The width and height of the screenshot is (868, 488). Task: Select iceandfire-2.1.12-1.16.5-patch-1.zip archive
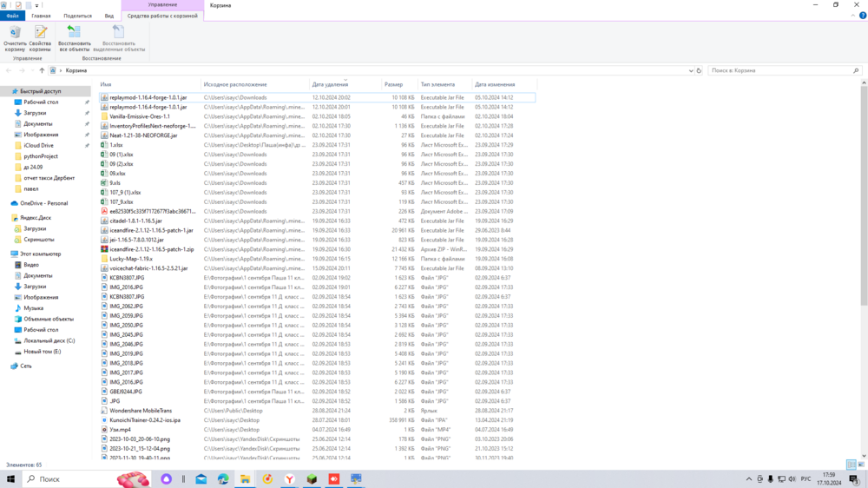[x=151, y=249]
